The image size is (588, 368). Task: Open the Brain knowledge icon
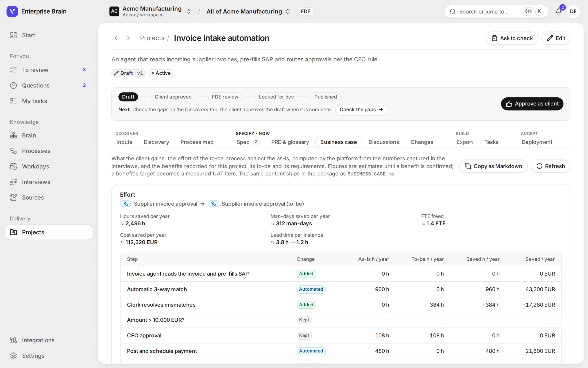coord(13,135)
